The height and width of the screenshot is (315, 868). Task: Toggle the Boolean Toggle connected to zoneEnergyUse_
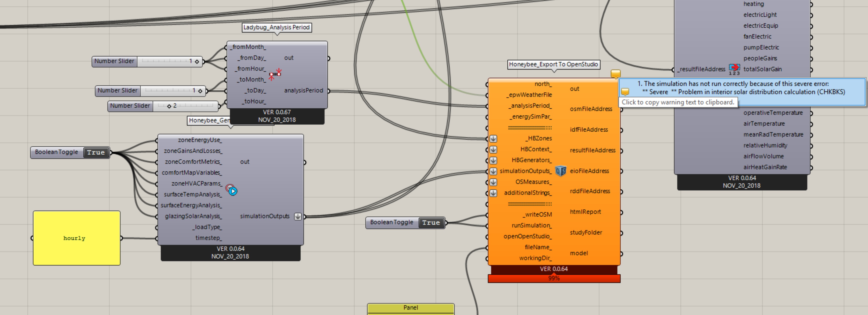point(96,152)
